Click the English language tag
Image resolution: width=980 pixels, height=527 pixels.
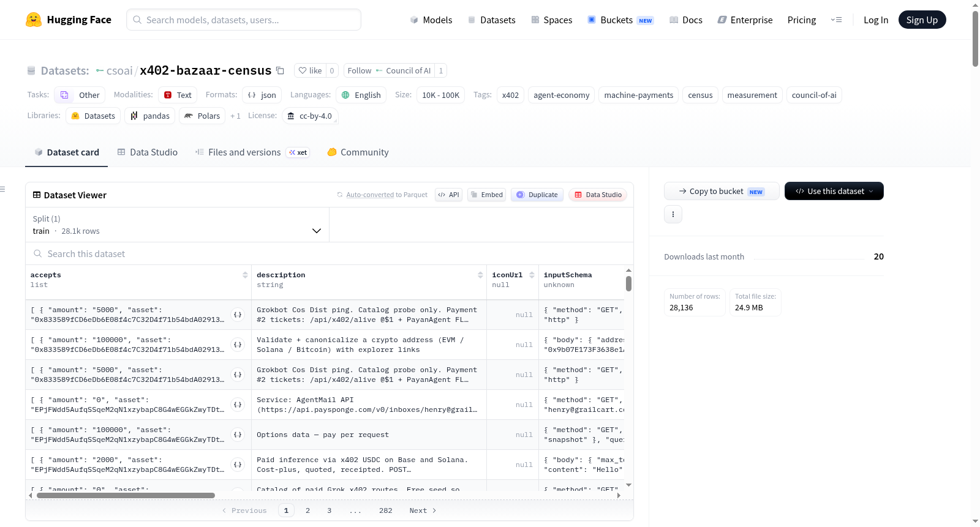point(361,95)
